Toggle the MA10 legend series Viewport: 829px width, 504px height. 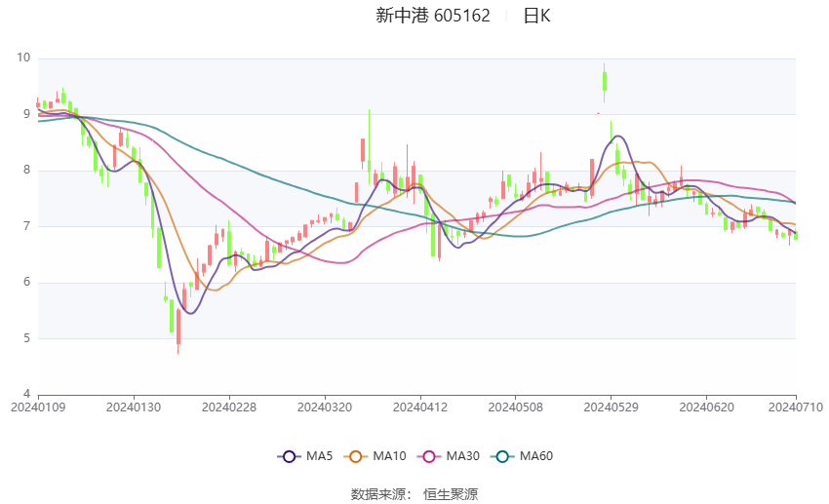375,456
